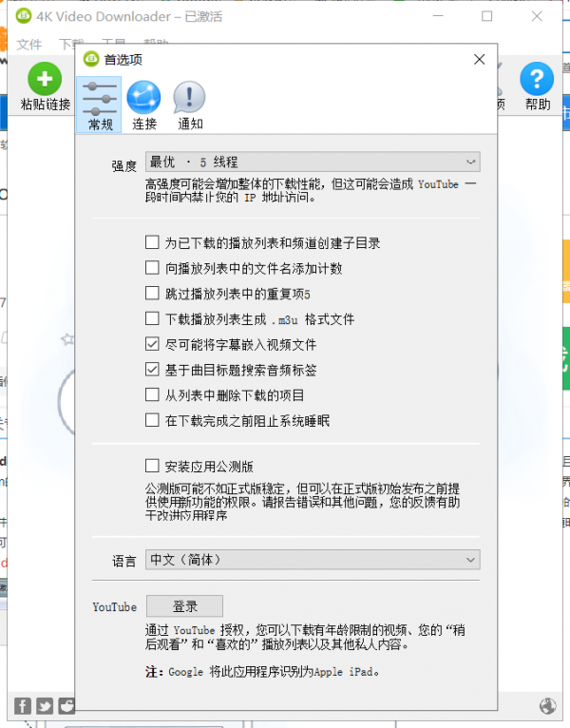This screenshot has height=728, width=570.
Task: Close the 首选项 preferences dialog
Action: [x=479, y=60]
